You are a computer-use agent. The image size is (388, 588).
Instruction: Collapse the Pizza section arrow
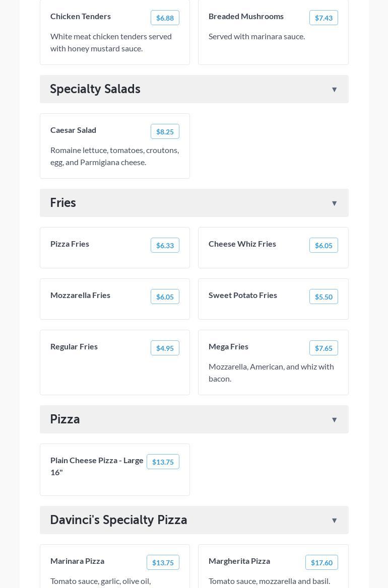[x=334, y=420]
